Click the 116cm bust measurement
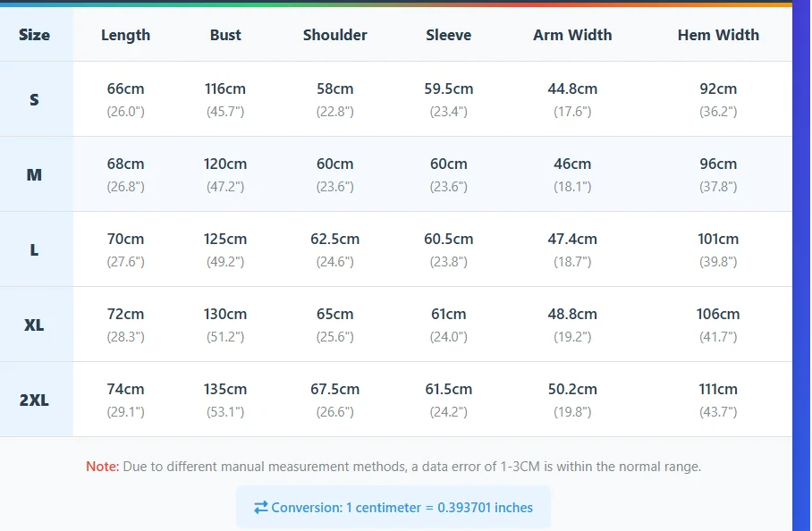Image resolution: width=812 pixels, height=531 pixels. click(x=225, y=89)
